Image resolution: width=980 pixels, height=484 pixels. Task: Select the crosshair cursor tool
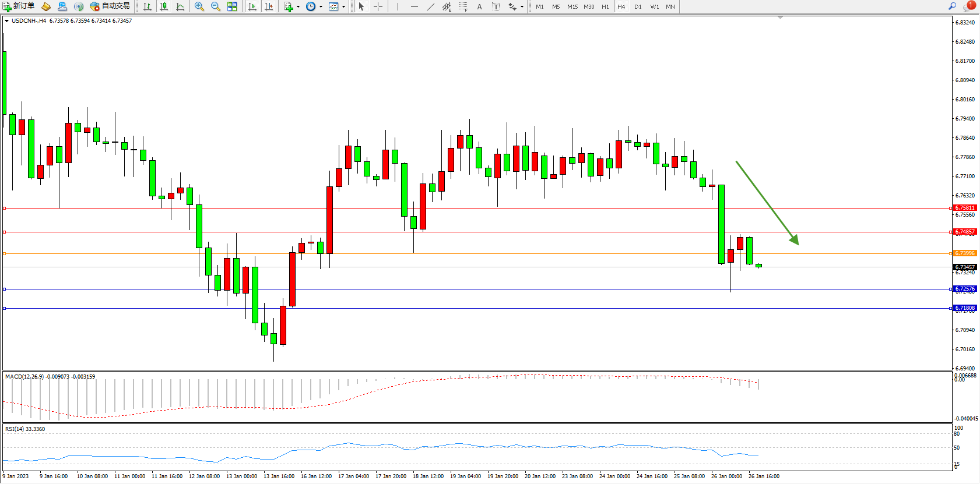point(378,6)
